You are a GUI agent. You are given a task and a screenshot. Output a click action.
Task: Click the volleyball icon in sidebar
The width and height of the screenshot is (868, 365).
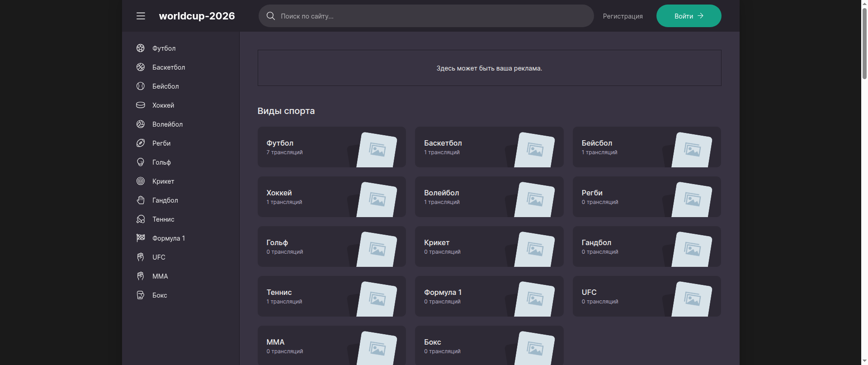coord(141,124)
